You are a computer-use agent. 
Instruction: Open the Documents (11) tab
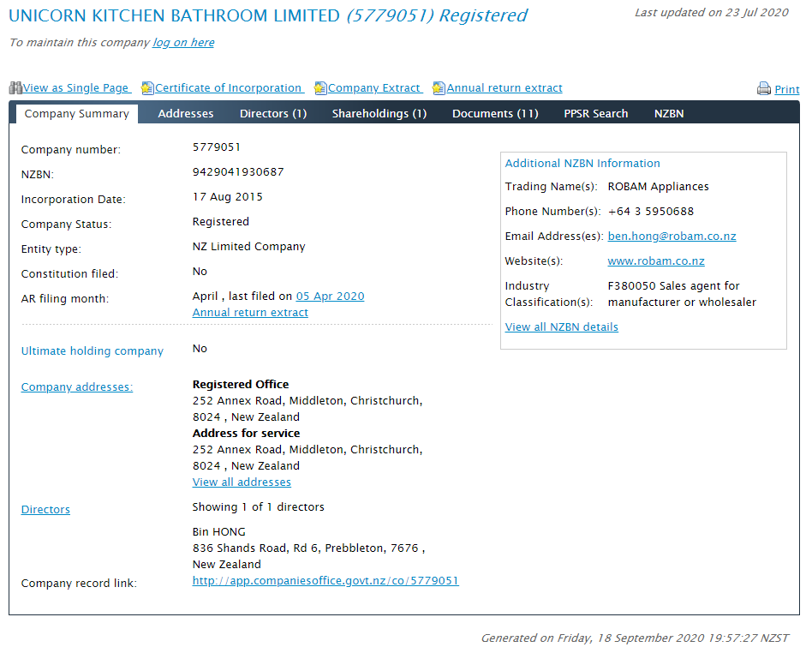495,113
